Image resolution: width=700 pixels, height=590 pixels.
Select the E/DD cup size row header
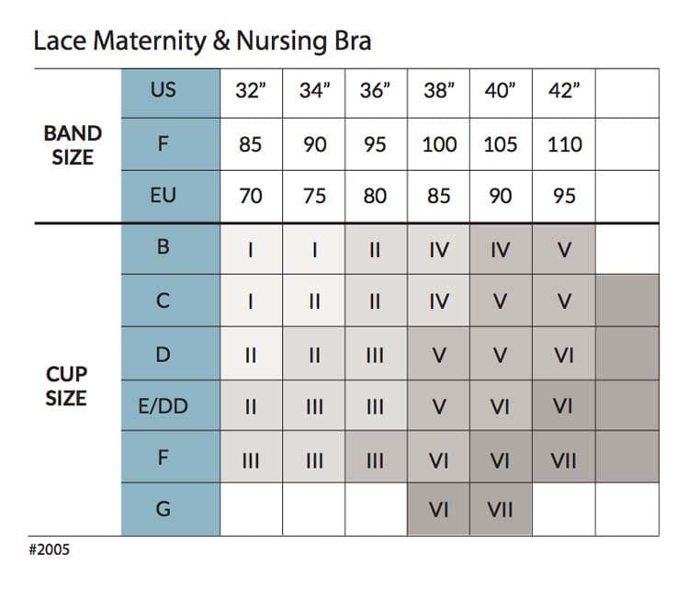164,406
